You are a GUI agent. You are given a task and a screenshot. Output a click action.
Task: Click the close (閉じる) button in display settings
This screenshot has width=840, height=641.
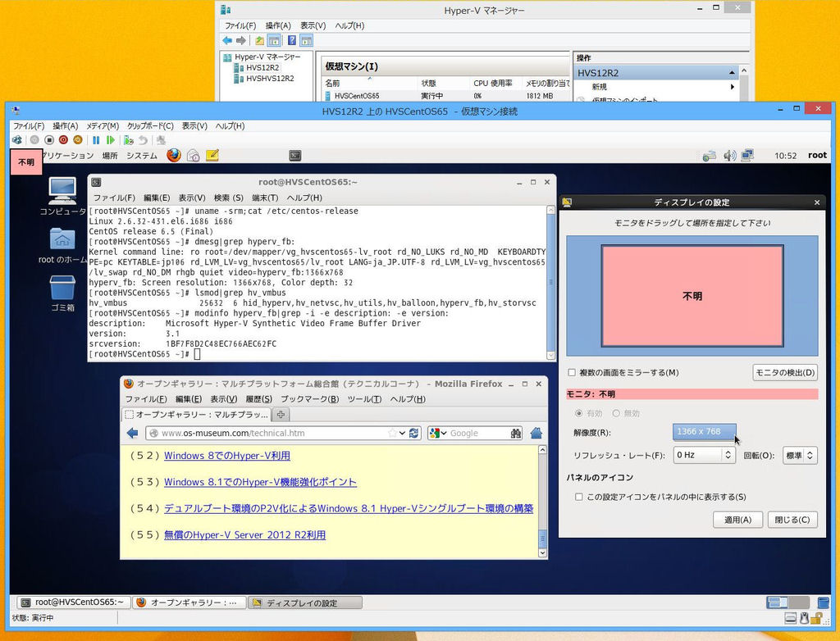click(x=792, y=520)
